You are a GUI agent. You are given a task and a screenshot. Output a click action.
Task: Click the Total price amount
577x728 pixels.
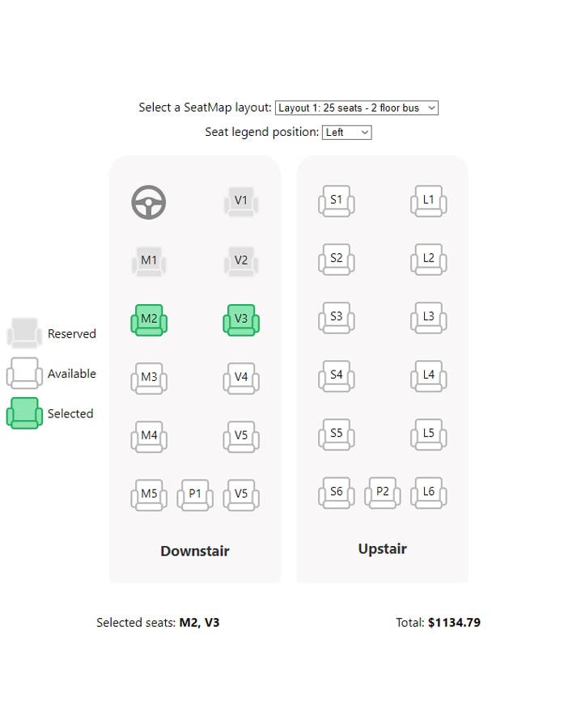[454, 623]
